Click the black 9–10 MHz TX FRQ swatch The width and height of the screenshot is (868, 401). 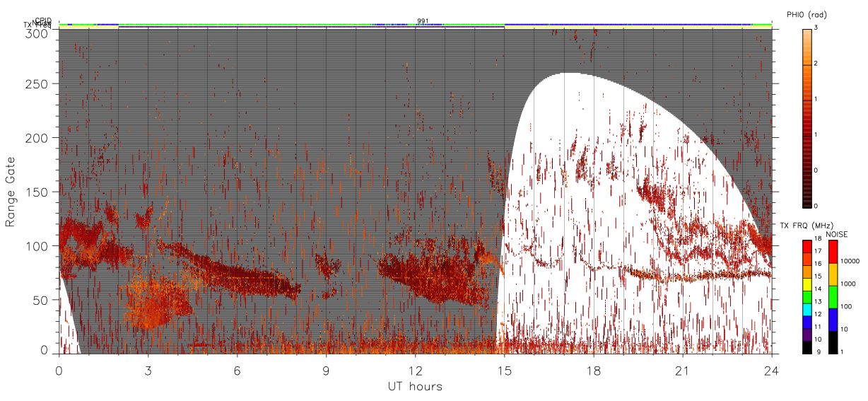click(807, 347)
